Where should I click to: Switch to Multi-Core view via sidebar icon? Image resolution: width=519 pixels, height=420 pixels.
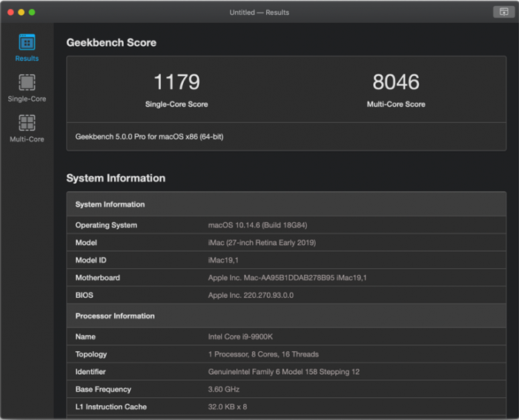[x=27, y=123]
